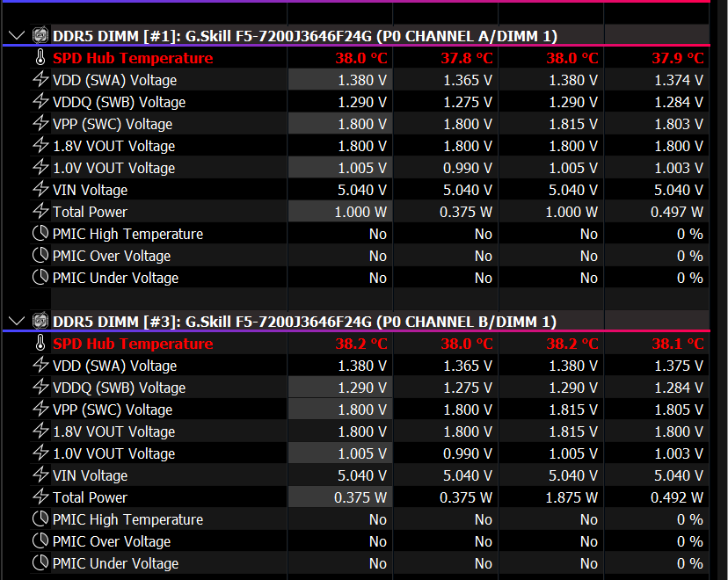Select DIMM #1 'VDD (SWA) Voltage' label
The width and height of the screenshot is (728, 580).
(x=114, y=80)
